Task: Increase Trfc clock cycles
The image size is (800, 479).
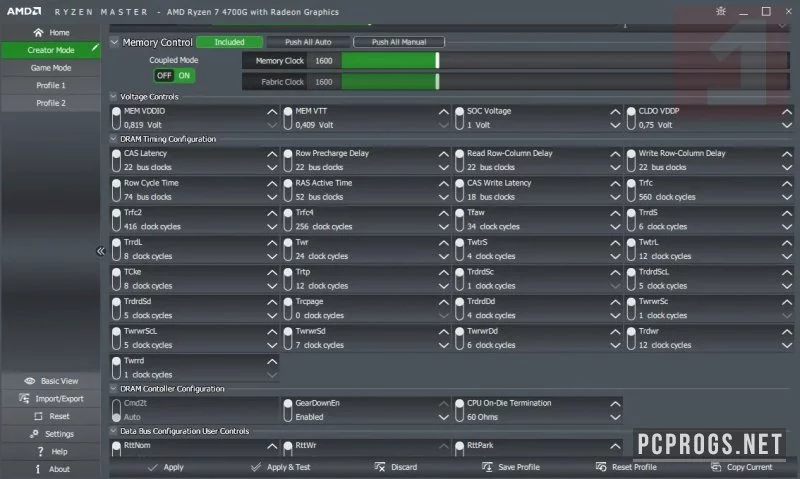Action: click(787, 184)
